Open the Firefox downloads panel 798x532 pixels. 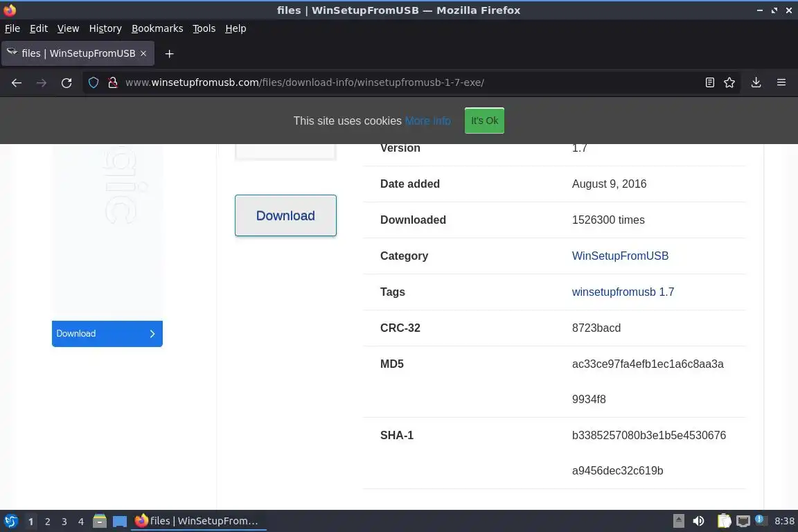[x=756, y=82]
